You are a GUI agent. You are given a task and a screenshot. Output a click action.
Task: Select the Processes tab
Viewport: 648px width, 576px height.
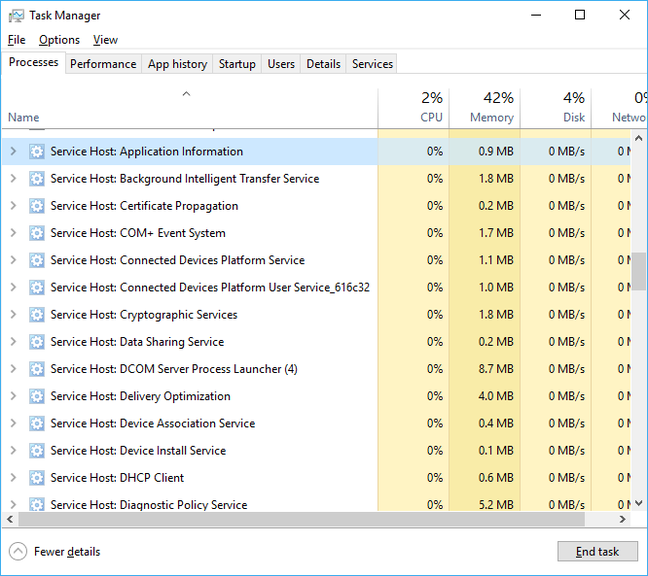(33, 62)
